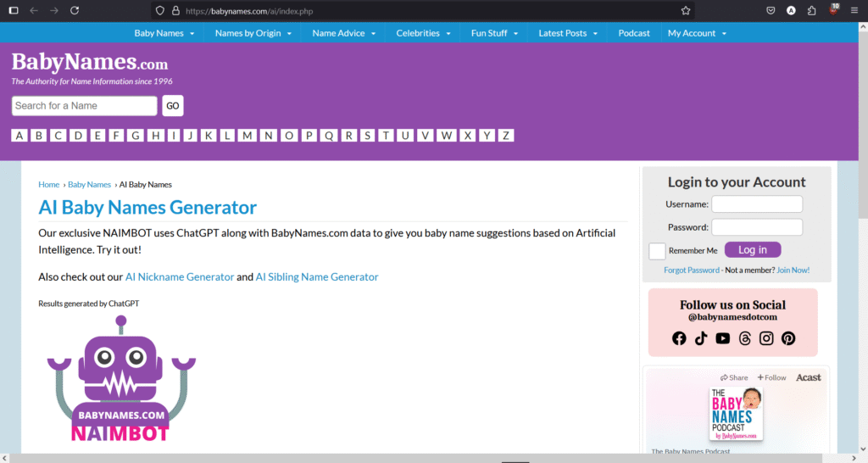Viewport: 868px width, 463px height.
Task: Expand the Name Advice dropdown
Action: pos(344,33)
